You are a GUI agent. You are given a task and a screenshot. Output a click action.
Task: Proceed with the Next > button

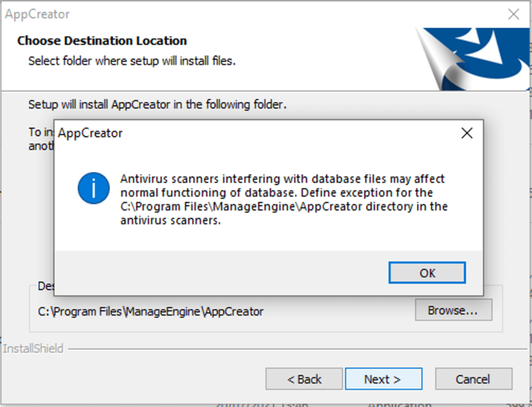[383, 379]
